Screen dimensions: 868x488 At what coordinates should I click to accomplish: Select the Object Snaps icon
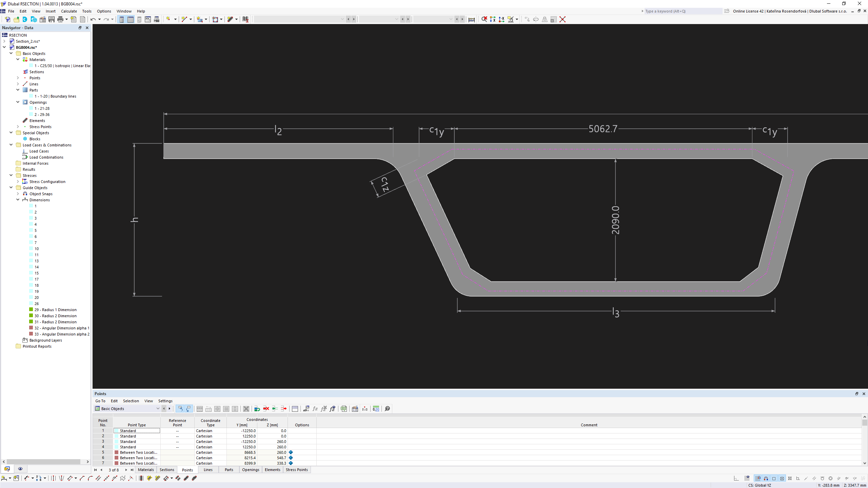click(25, 194)
